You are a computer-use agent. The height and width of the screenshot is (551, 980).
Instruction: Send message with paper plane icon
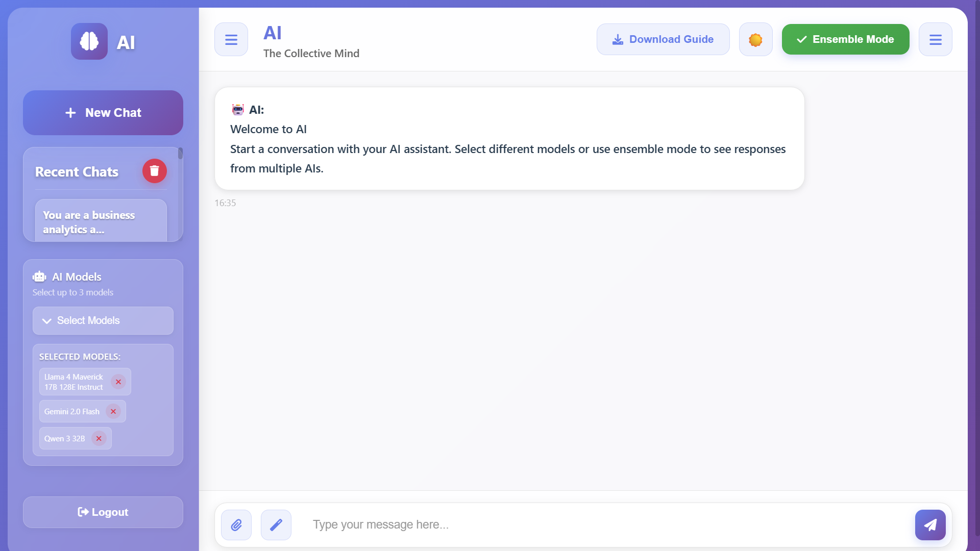(930, 525)
